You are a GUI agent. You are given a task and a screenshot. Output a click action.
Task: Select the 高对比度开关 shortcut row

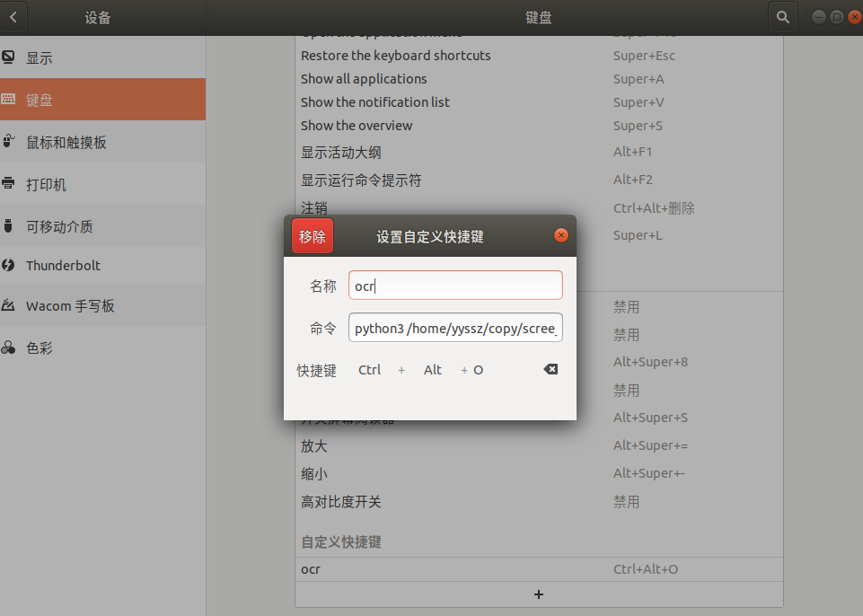[x=539, y=502]
